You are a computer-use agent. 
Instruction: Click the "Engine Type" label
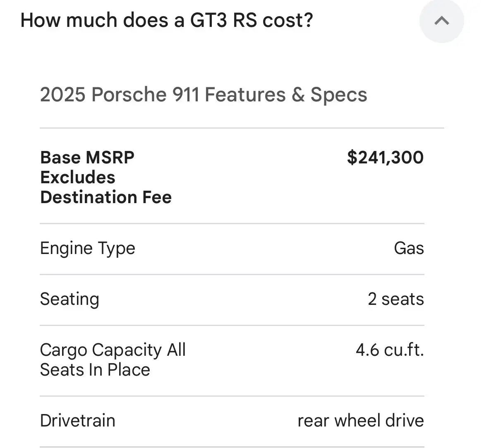(x=88, y=249)
